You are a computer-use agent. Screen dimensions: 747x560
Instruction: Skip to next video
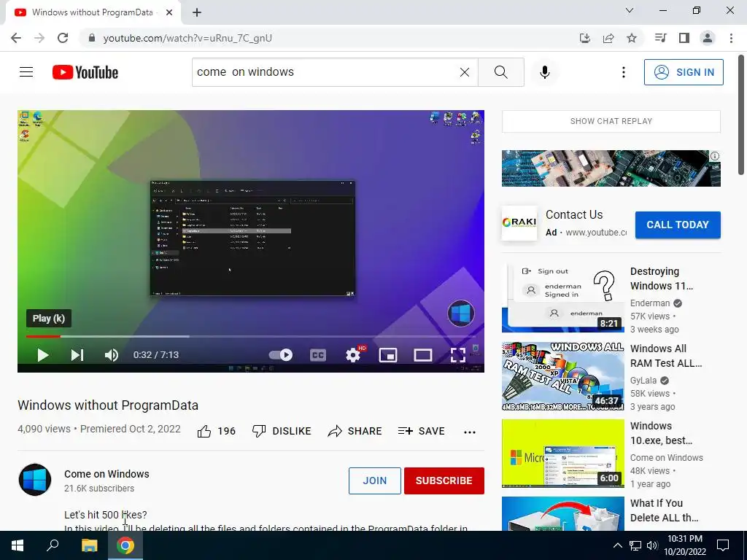[77, 355]
